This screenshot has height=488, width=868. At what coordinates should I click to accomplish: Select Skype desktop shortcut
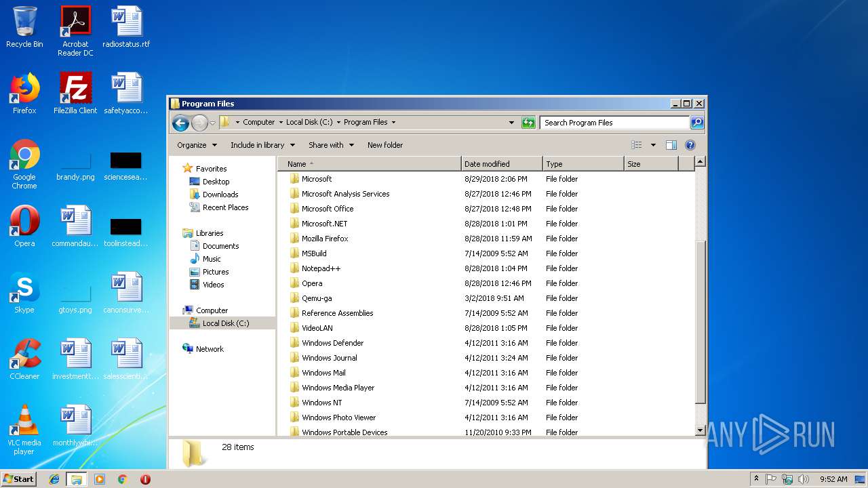24,293
